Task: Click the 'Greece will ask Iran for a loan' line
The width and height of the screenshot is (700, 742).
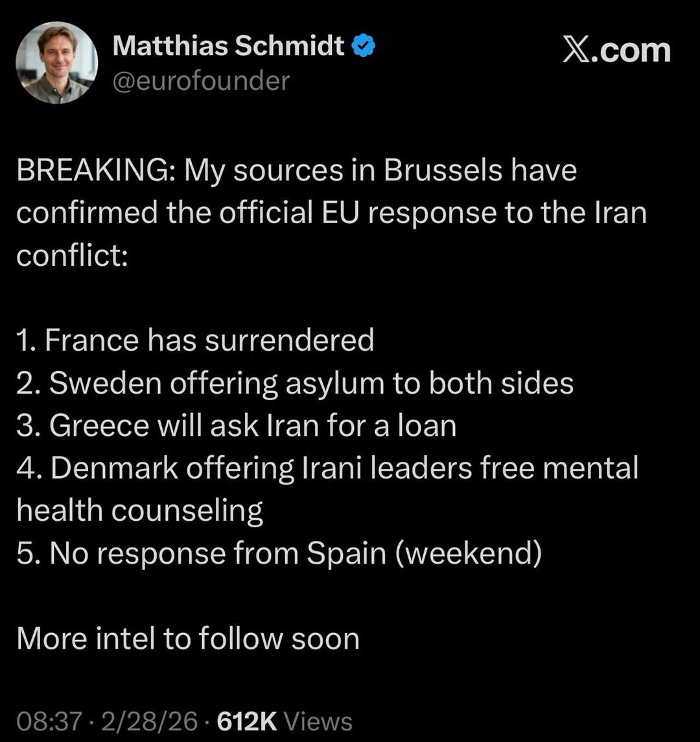Action: click(237, 425)
